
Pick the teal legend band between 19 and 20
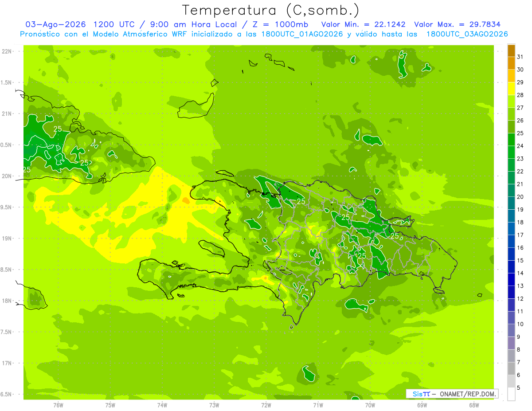pyautogui.click(x=511, y=203)
